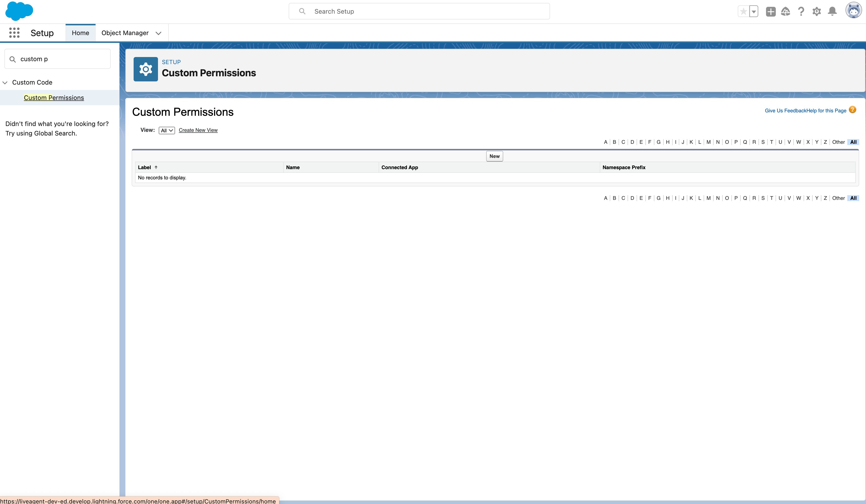866x504 pixels.
Task: Sort by the Name column header
Action: (x=293, y=167)
